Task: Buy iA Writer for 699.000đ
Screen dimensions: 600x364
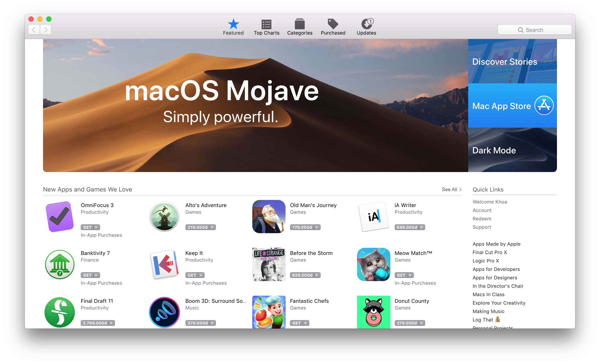Action: point(407,227)
